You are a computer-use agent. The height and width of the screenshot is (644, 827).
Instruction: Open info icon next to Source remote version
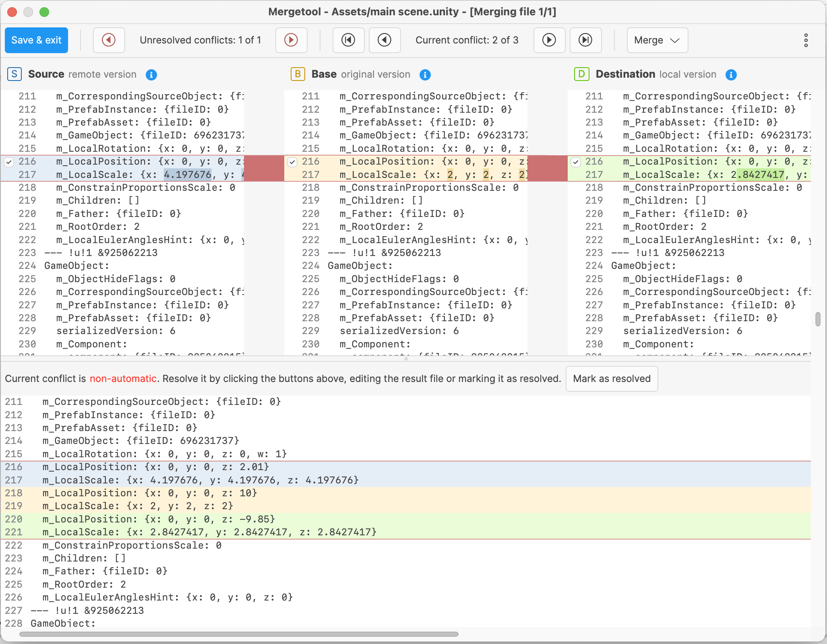[x=151, y=75]
